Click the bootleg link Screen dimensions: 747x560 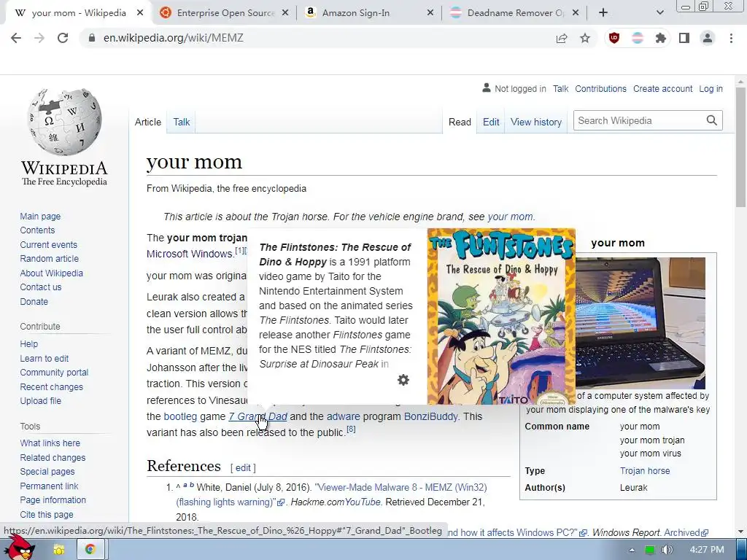click(180, 416)
